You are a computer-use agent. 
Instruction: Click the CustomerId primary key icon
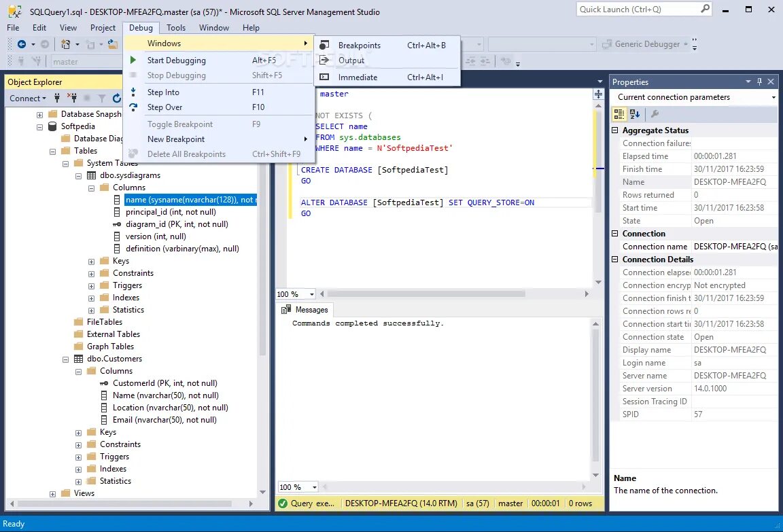(x=104, y=383)
